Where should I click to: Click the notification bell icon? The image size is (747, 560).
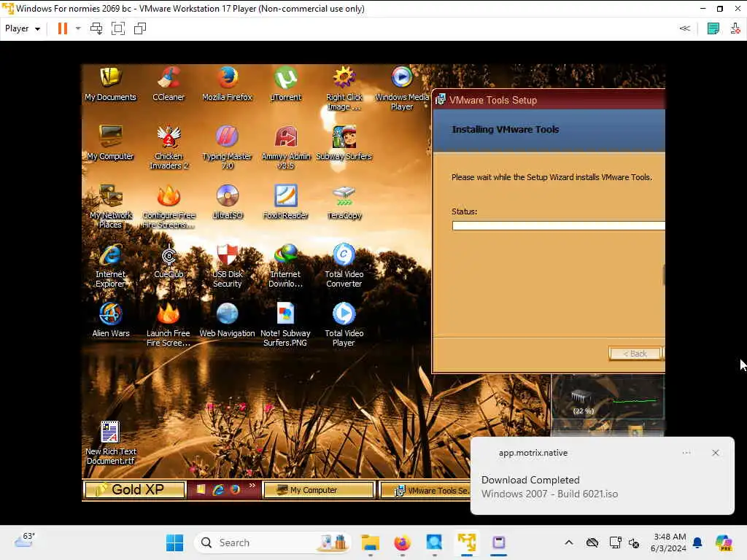[697, 542]
